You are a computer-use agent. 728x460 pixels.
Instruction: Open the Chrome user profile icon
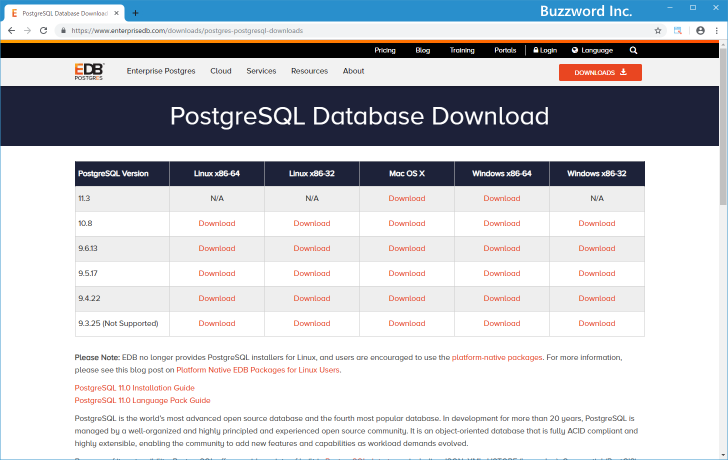tap(700, 31)
